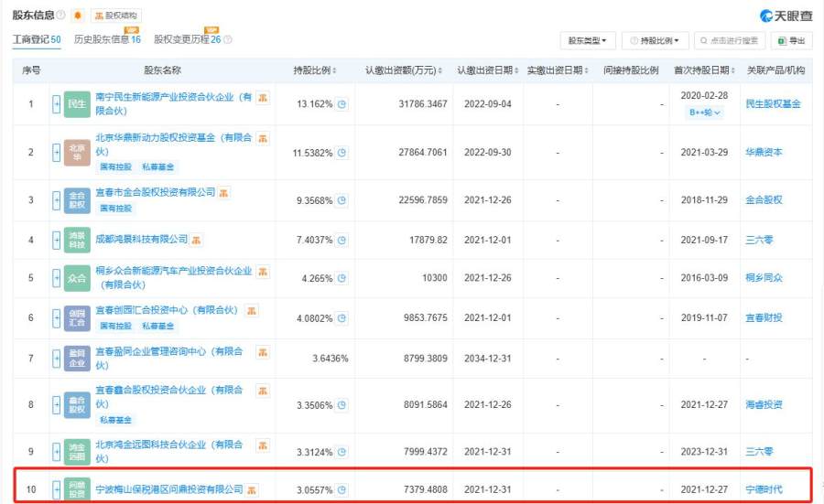This screenshot has width=824, height=504.
Task: Expand row 3 plus toggle for 宜春市金合股权
Action: [56, 200]
